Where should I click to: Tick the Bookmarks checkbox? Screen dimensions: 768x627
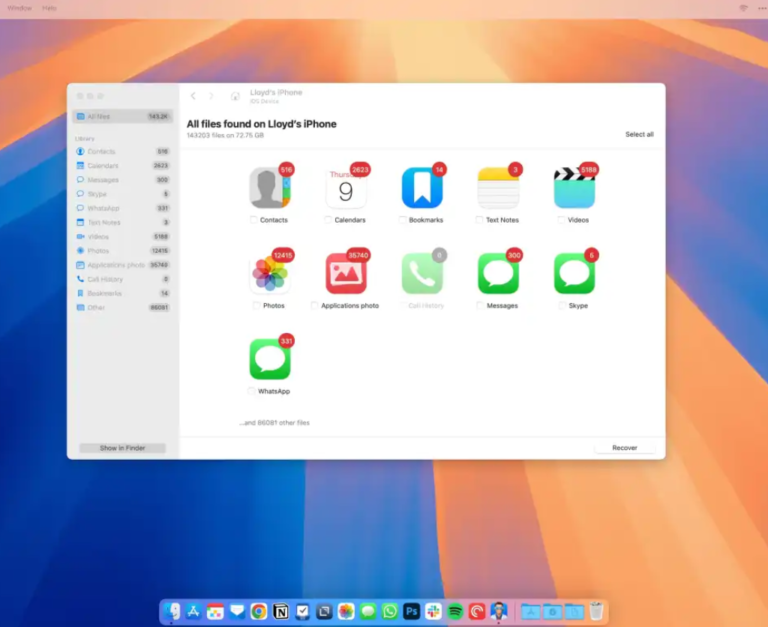pos(403,220)
